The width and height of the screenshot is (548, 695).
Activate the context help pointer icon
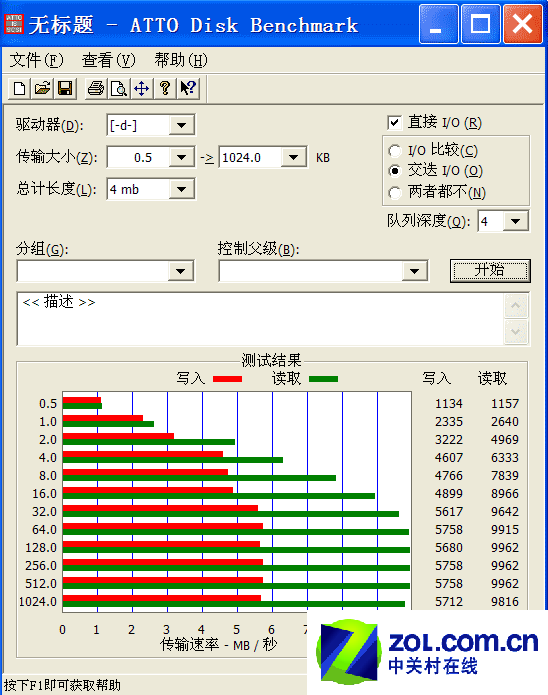click(188, 88)
